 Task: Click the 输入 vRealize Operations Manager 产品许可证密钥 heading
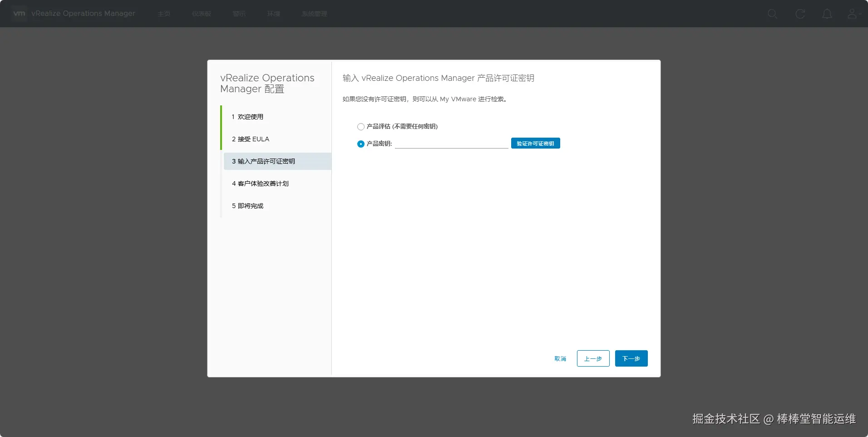point(438,78)
